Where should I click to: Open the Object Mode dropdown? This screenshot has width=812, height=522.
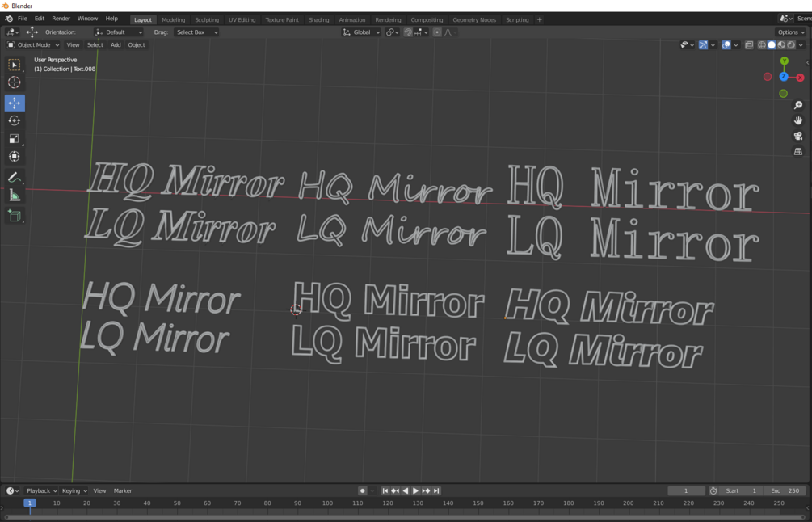pyautogui.click(x=33, y=45)
